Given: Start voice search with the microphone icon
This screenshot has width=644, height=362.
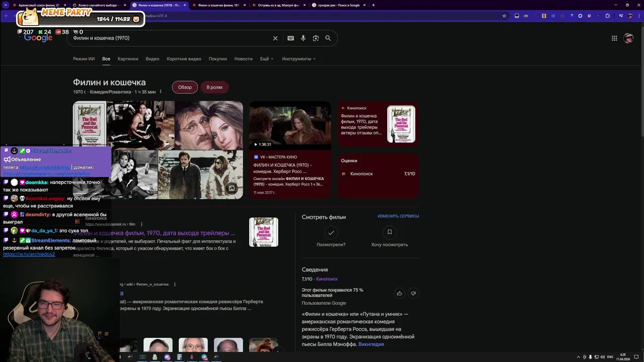Looking at the screenshot, I should click(303, 38).
